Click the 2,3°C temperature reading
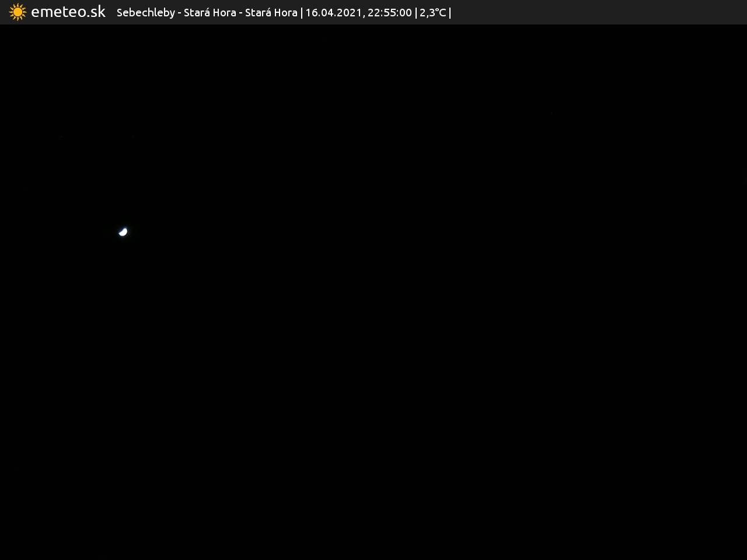 (x=432, y=13)
